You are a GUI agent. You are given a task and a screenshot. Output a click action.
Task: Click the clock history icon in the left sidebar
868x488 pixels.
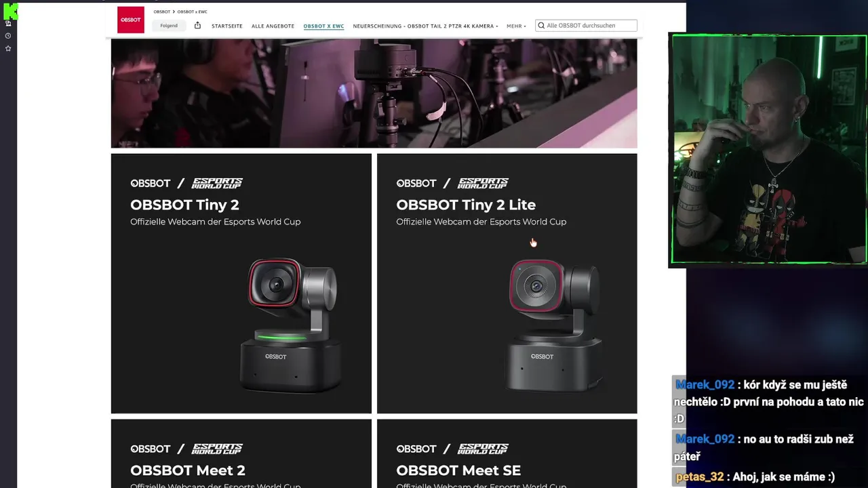[x=8, y=36]
